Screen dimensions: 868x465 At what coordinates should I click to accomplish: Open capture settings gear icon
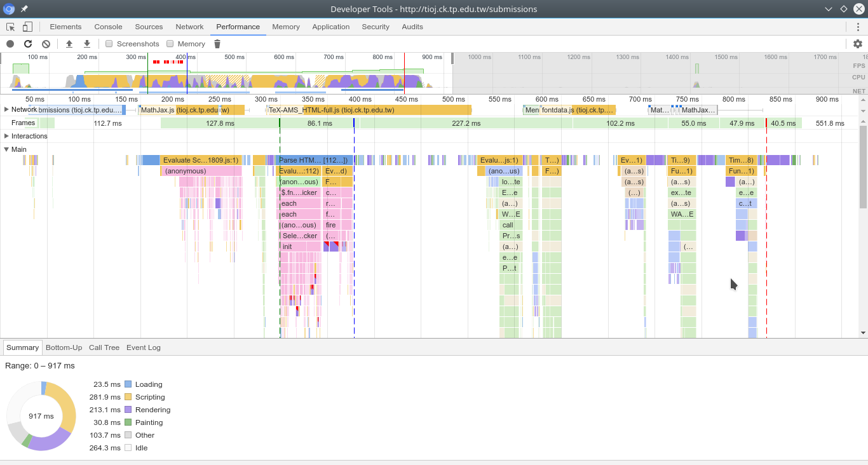(x=858, y=44)
